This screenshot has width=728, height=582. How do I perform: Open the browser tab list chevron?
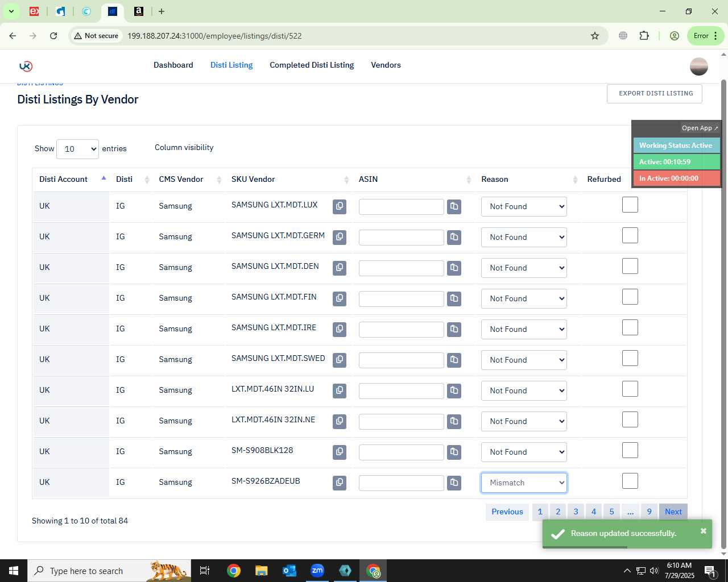[x=11, y=11]
